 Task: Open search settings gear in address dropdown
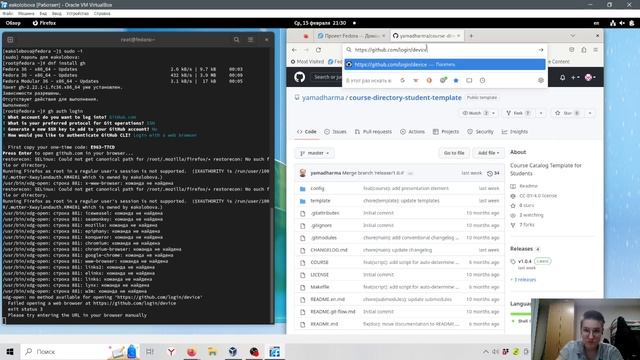(541, 81)
